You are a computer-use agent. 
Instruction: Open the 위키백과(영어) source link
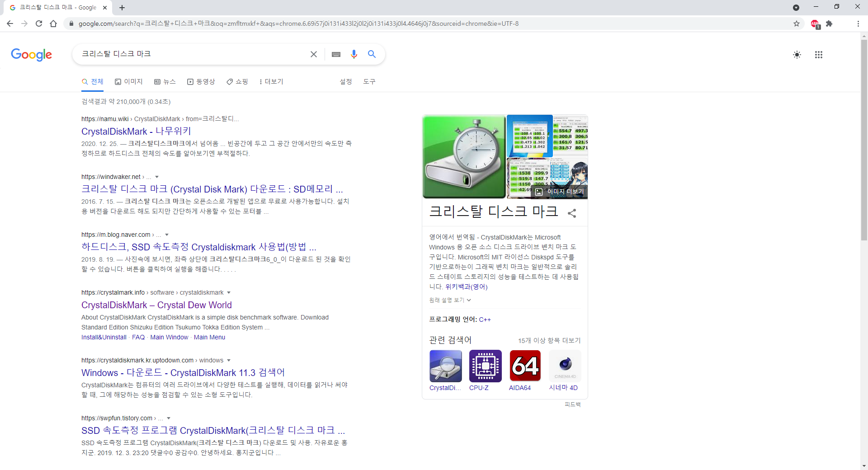coord(467,287)
